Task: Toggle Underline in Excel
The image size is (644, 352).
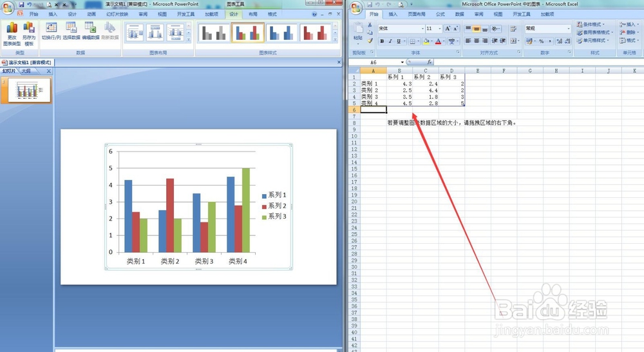Action: tap(399, 41)
